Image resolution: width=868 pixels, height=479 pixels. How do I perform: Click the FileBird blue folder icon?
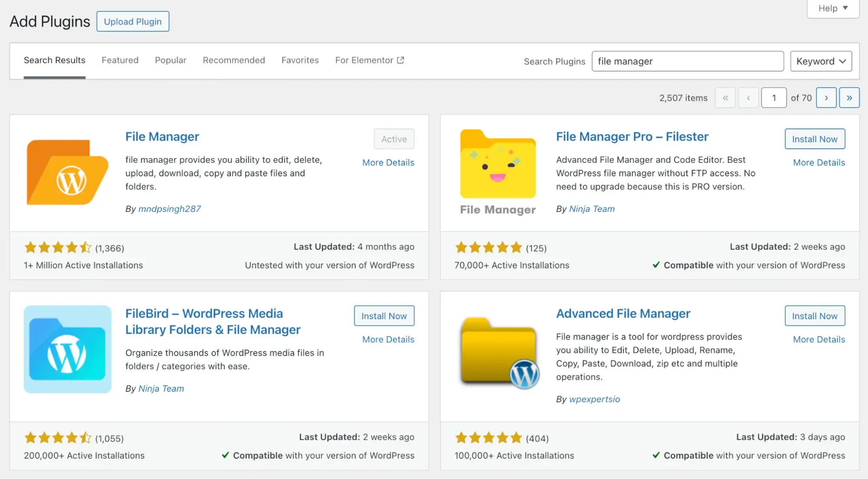(67, 349)
